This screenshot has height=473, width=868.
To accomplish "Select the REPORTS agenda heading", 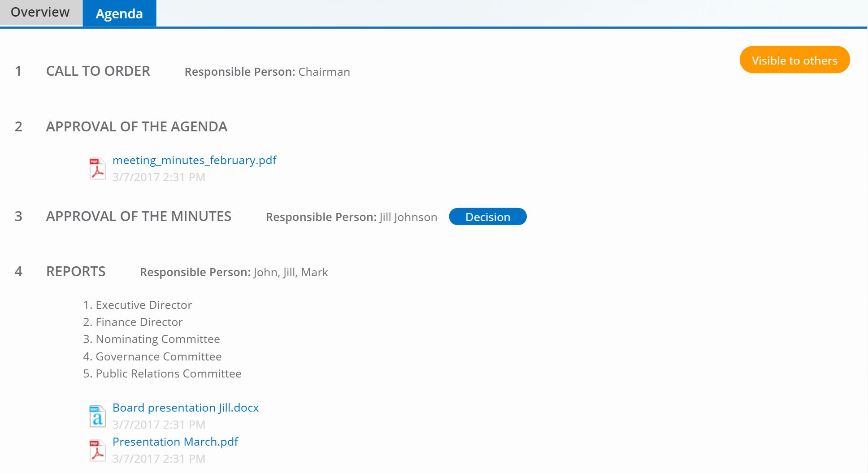I will tap(76, 272).
